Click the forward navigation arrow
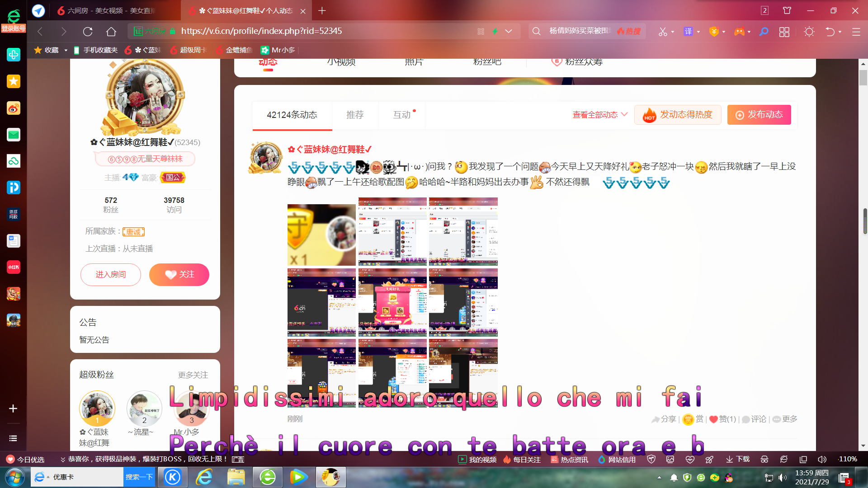Screen dimensions: 868x488 click(64, 31)
